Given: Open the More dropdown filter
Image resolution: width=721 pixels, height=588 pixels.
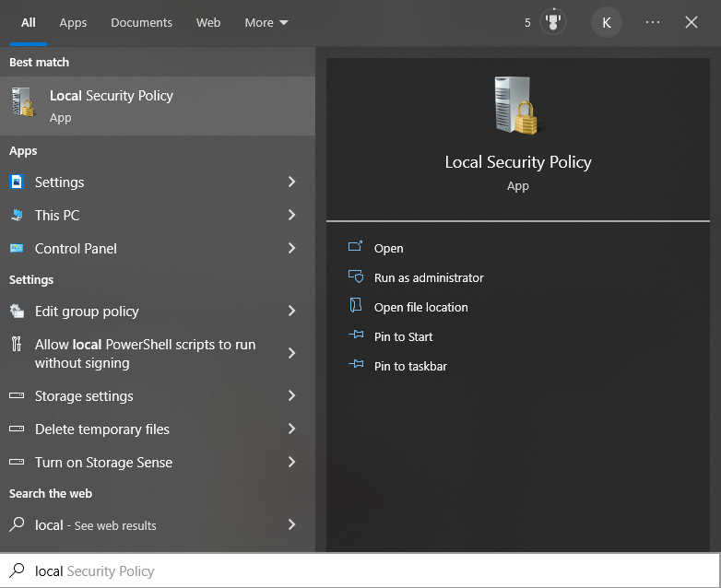Looking at the screenshot, I should tap(266, 22).
